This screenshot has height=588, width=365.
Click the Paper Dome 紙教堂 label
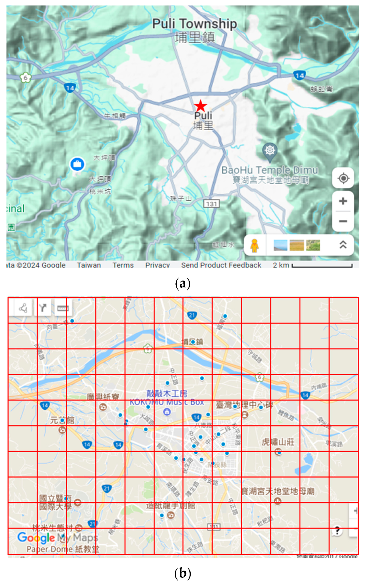[x=63, y=549]
